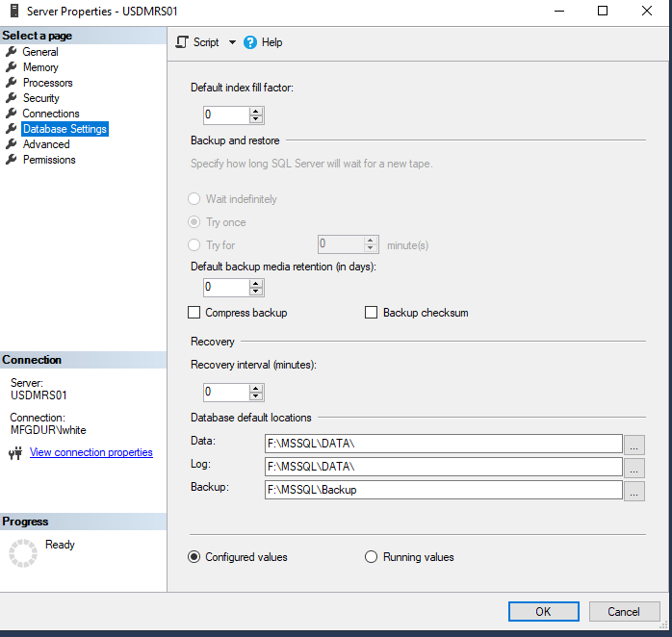Click the Help question mark icon
Image resolution: width=672 pixels, height=637 pixels.
[x=250, y=42]
